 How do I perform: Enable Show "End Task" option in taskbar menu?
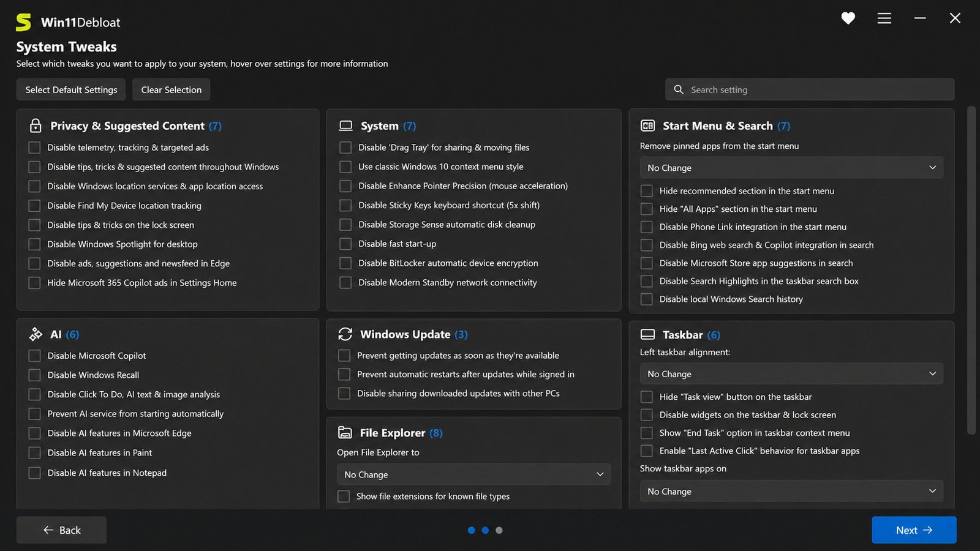click(646, 433)
